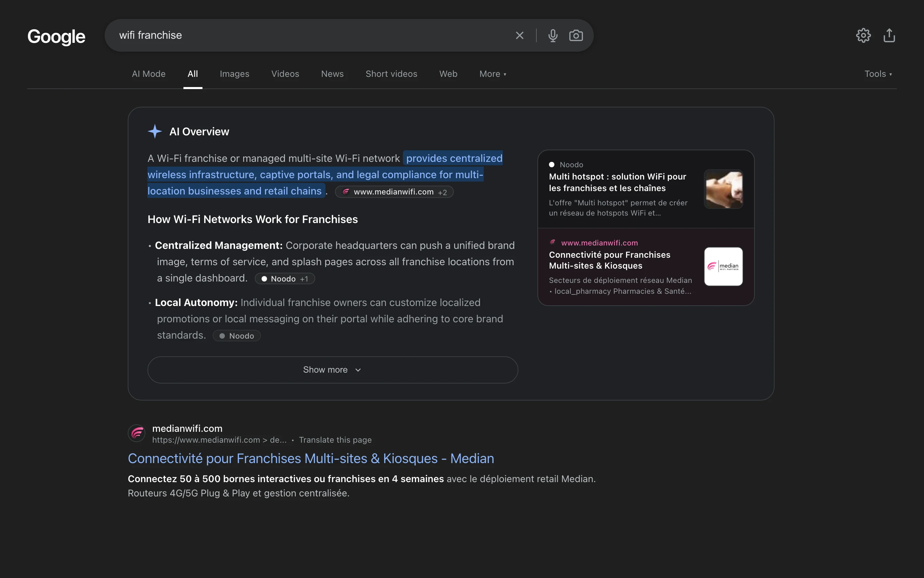The image size is (924, 578).
Task: Start voice search with the microphone icon
Action: [552, 36]
